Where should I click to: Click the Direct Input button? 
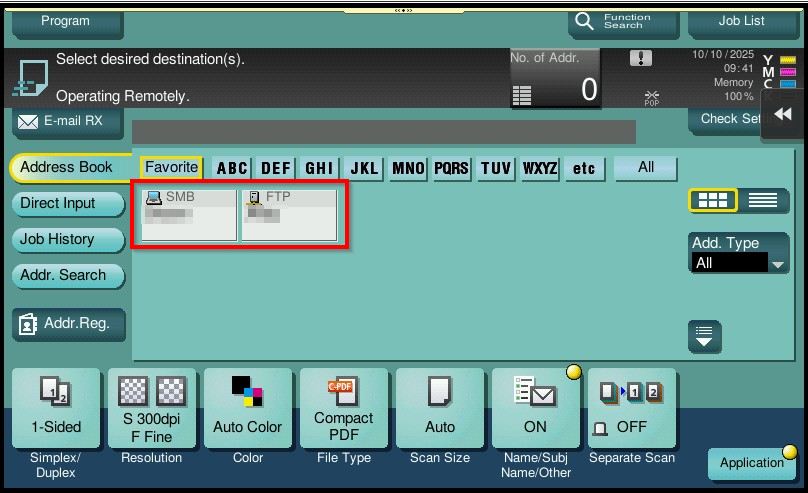67,204
